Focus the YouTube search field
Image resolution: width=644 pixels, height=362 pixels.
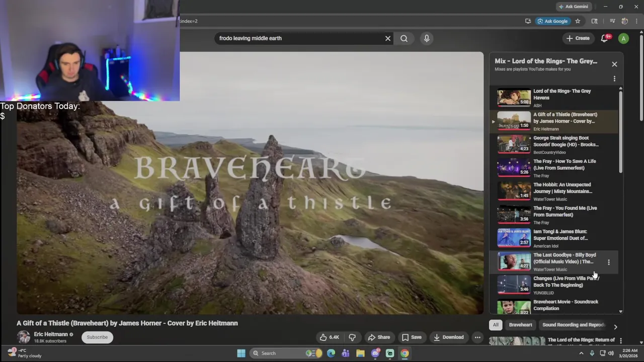(x=299, y=38)
